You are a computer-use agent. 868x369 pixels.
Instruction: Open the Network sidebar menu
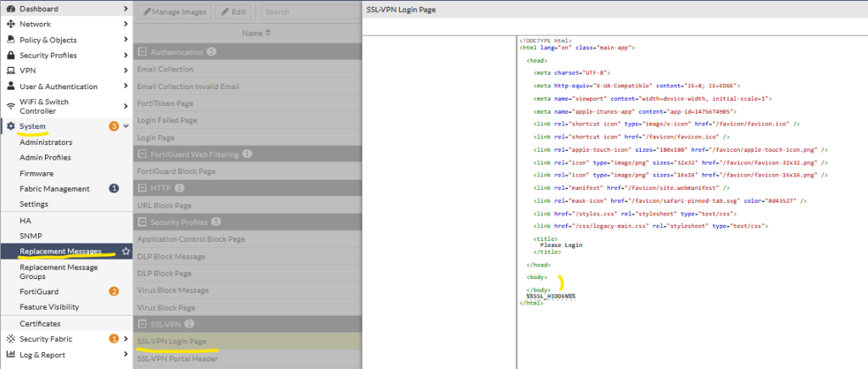66,25
